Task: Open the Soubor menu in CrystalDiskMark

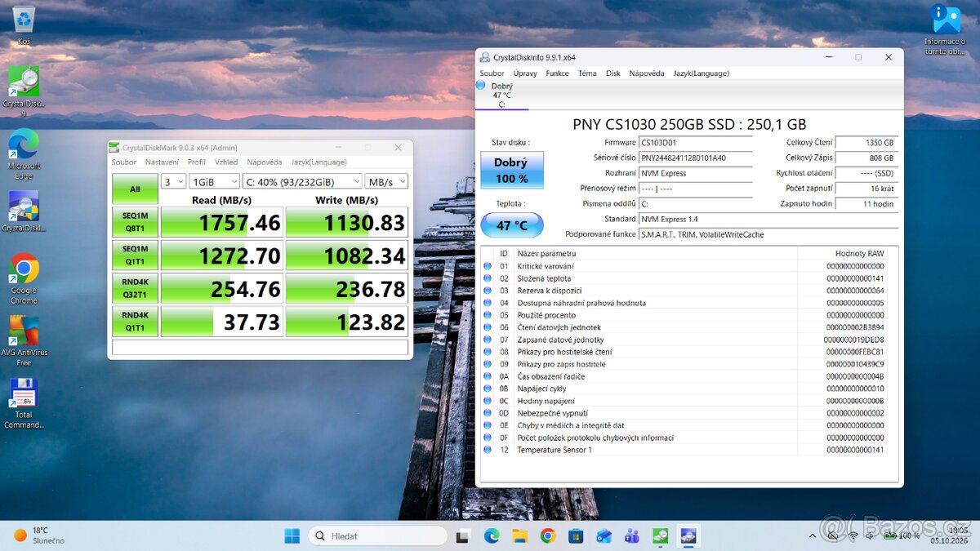Action: point(124,162)
